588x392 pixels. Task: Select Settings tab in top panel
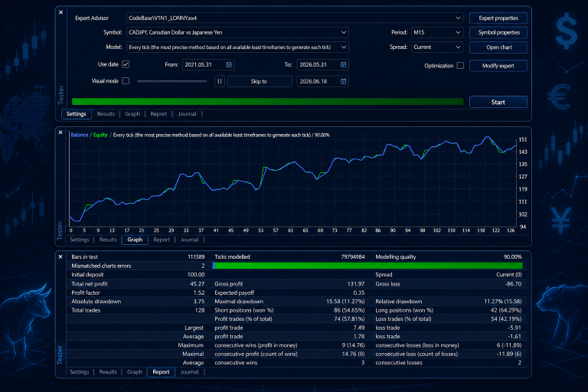(x=76, y=114)
